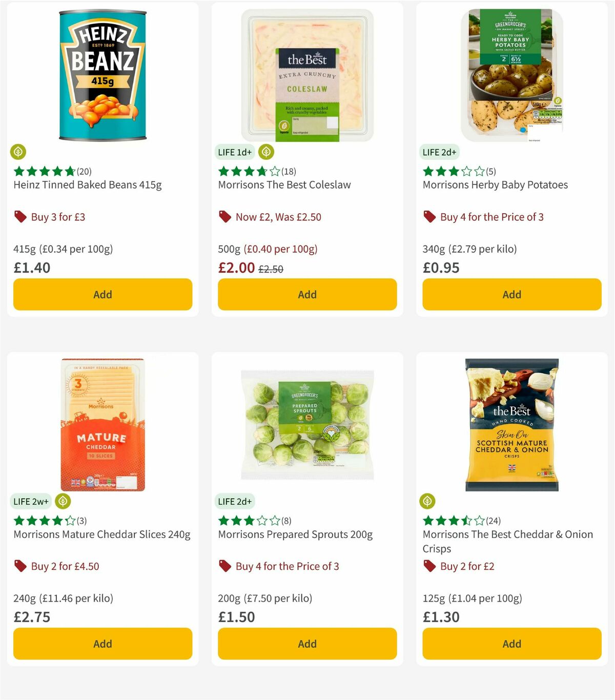Select the empty fifth star on coleslaw rating

tap(275, 171)
